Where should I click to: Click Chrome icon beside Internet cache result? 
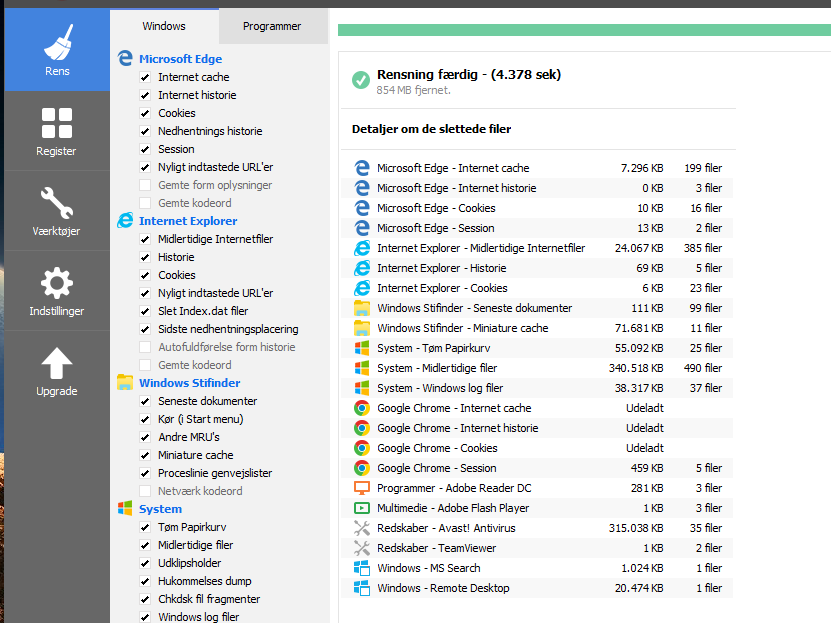tap(362, 408)
